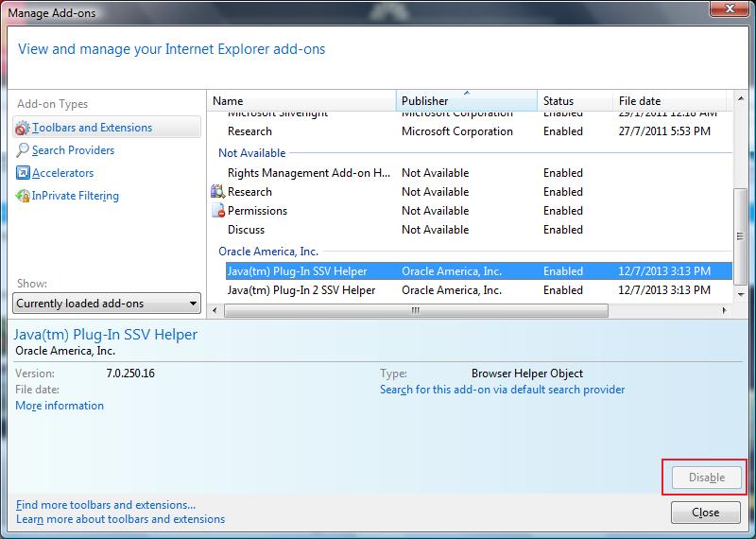Click the Search Providers magnifier icon
756x539 pixels.
point(22,150)
